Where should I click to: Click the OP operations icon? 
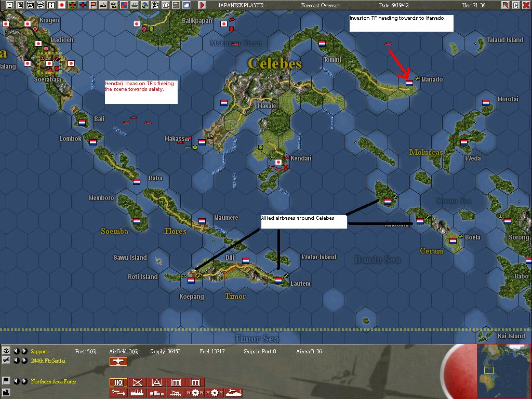tap(166, 4)
